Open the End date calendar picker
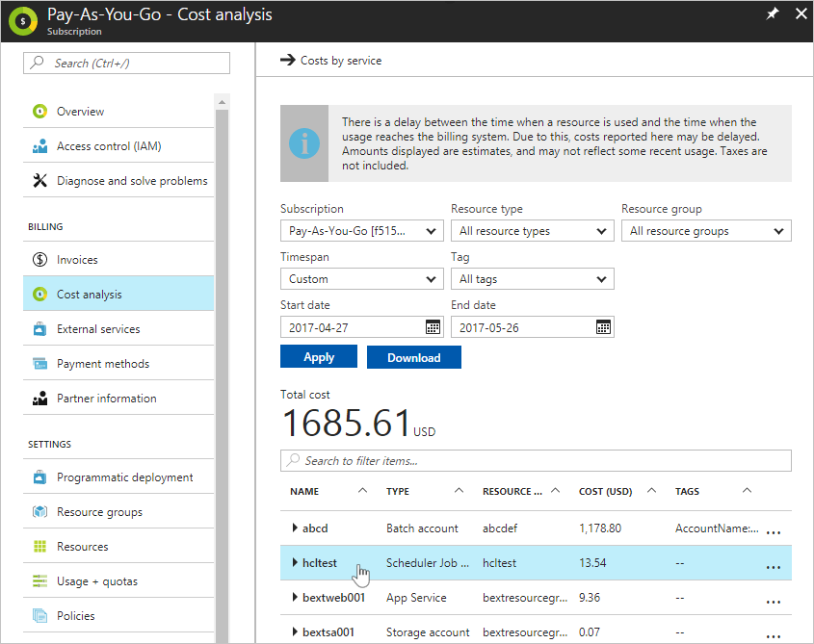The image size is (814, 644). [603, 327]
